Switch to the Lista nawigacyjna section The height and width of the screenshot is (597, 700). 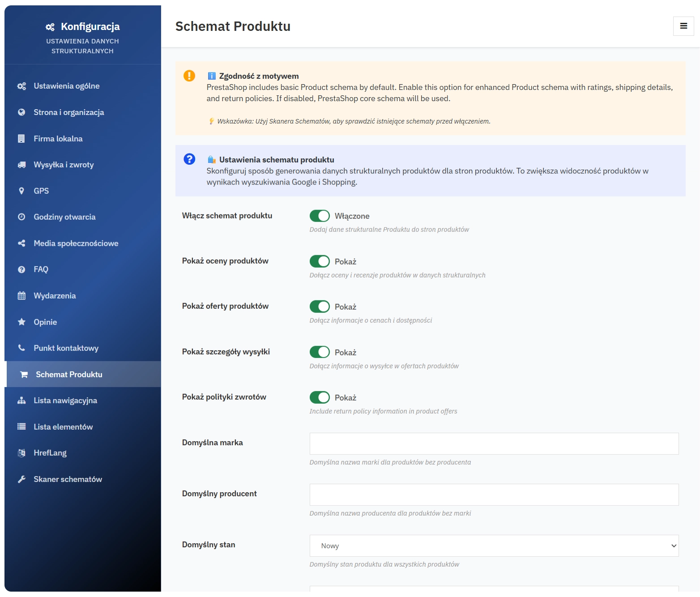point(65,400)
